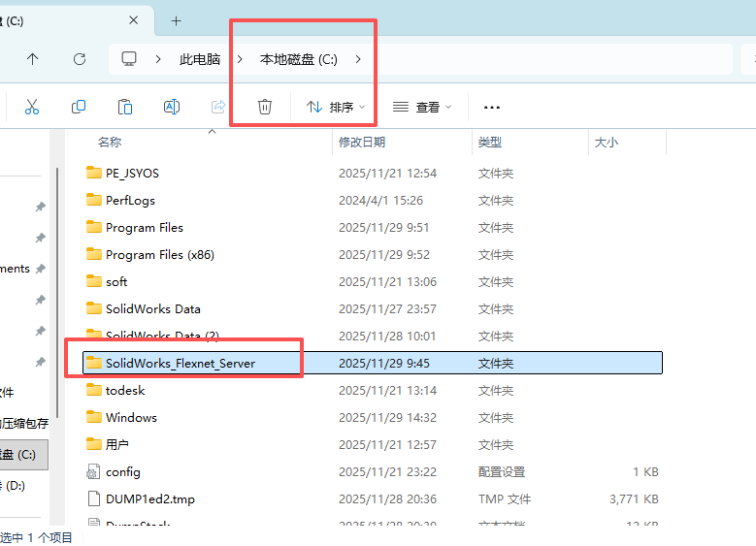Screen dimensions: 756x546
Task: Click the Delete trash can icon
Action: coord(265,107)
